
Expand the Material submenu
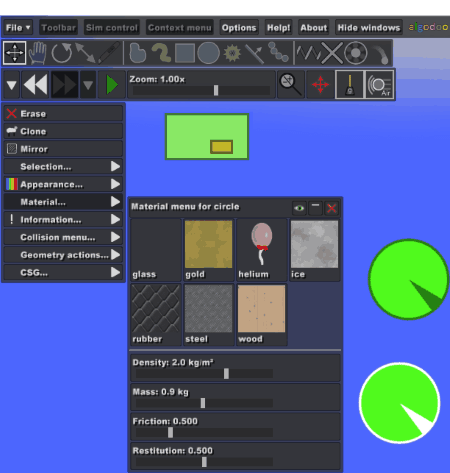pyautogui.click(x=63, y=202)
